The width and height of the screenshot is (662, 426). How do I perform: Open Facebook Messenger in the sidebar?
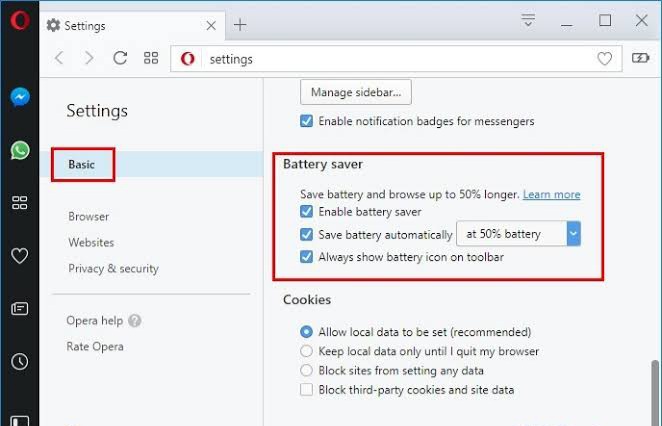point(20,97)
